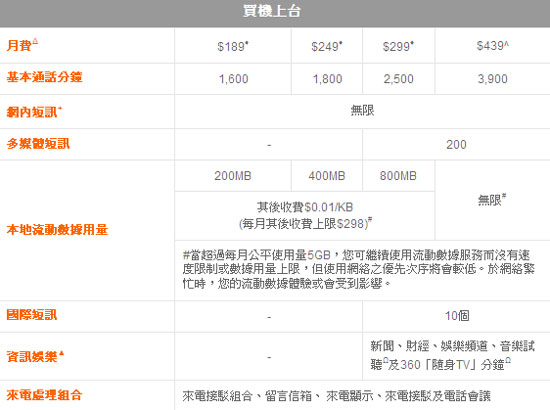Click the 資訊娛樂 row label
Screen dimensions: 550x410
(35, 357)
